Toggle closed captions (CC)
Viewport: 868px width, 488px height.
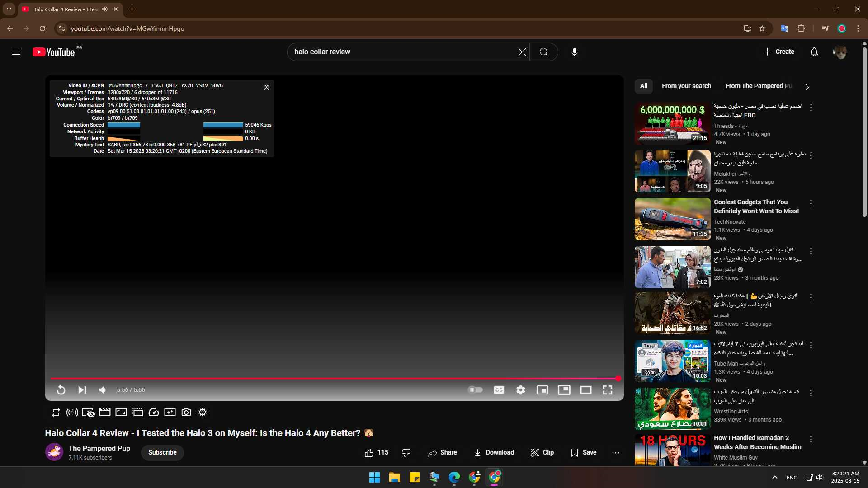[499, 390]
